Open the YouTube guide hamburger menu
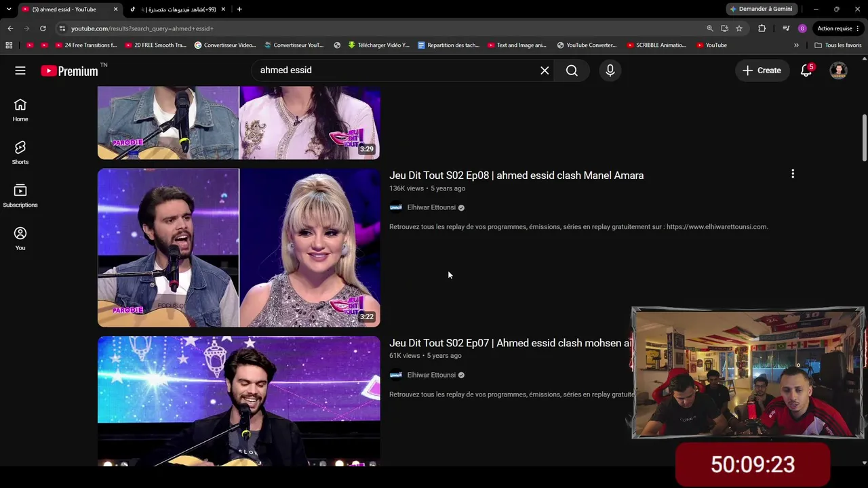 [x=20, y=70]
